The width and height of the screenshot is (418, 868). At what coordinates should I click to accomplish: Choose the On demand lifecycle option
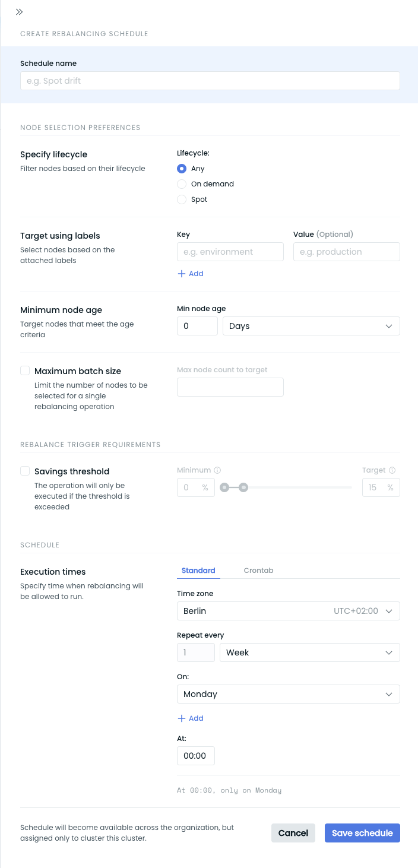(182, 184)
